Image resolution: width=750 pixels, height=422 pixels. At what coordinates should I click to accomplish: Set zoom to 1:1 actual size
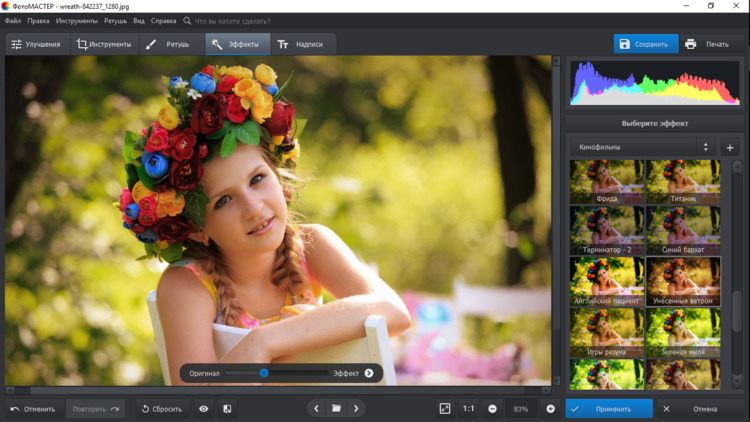click(468, 409)
